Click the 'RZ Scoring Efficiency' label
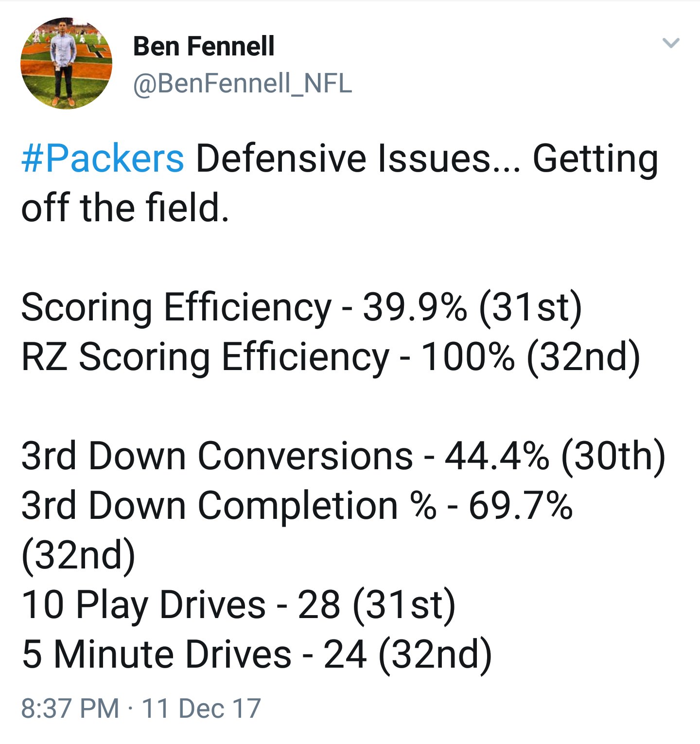Image resolution: width=700 pixels, height=744 pixels. 205,358
